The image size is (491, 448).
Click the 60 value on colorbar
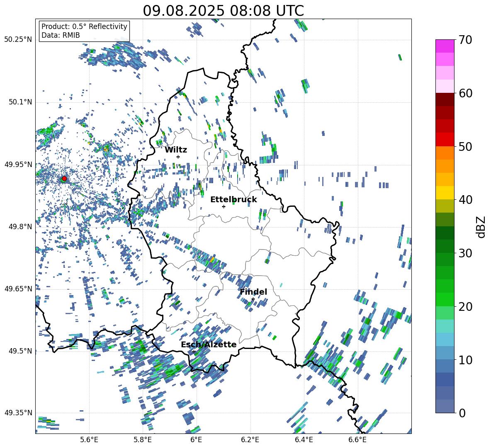(465, 93)
